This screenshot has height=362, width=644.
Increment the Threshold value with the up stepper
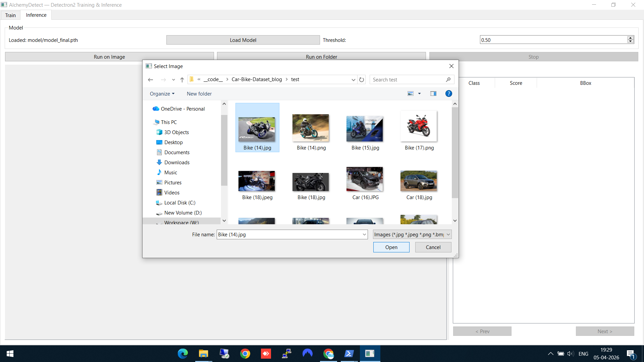(631, 38)
